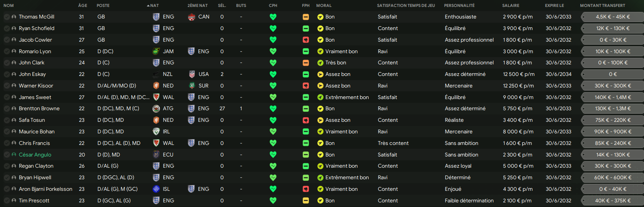Open Bryan Hipwell's player profile
This screenshot has height=207, width=644.
pos(35,177)
